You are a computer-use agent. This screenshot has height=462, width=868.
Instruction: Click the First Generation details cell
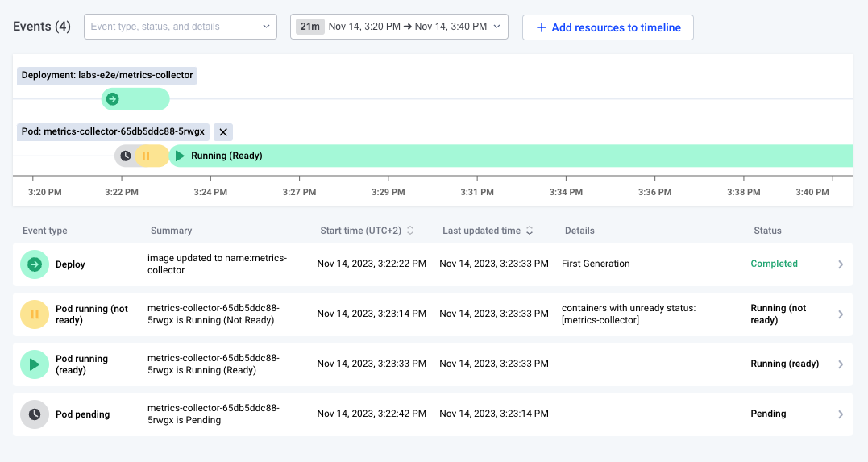(596, 264)
